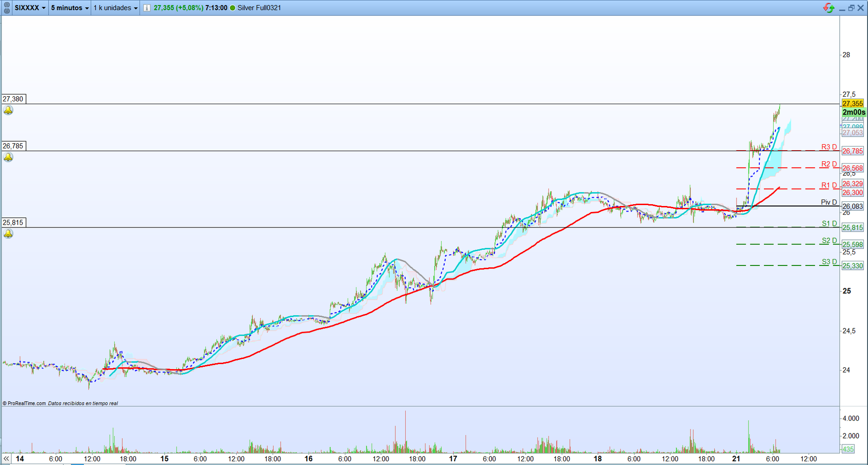The image size is (868, 465).
Task: Click the 25,598 price tag on the axis
Action: coord(853,245)
